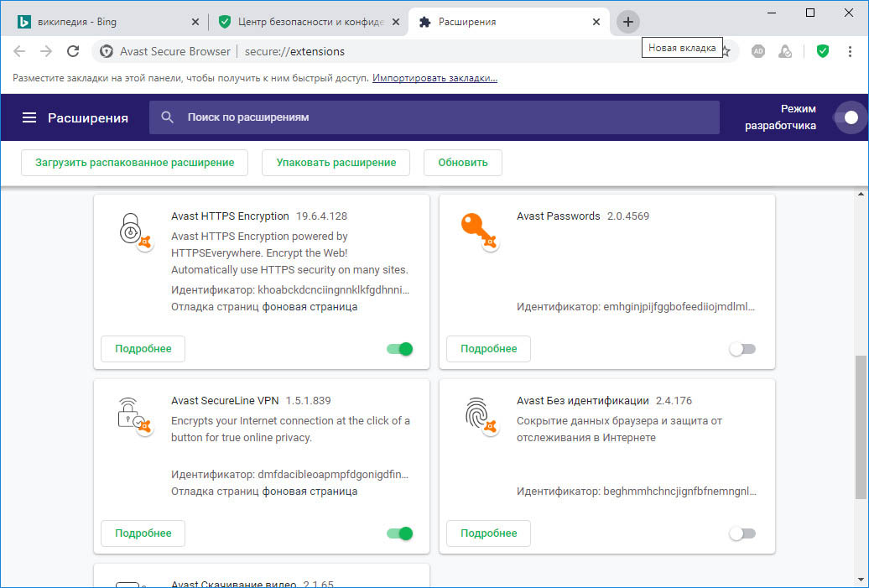Image resolution: width=869 pixels, height=588 pixels.
Task: Click the Avast browser site-info icon
Action: 107,51
